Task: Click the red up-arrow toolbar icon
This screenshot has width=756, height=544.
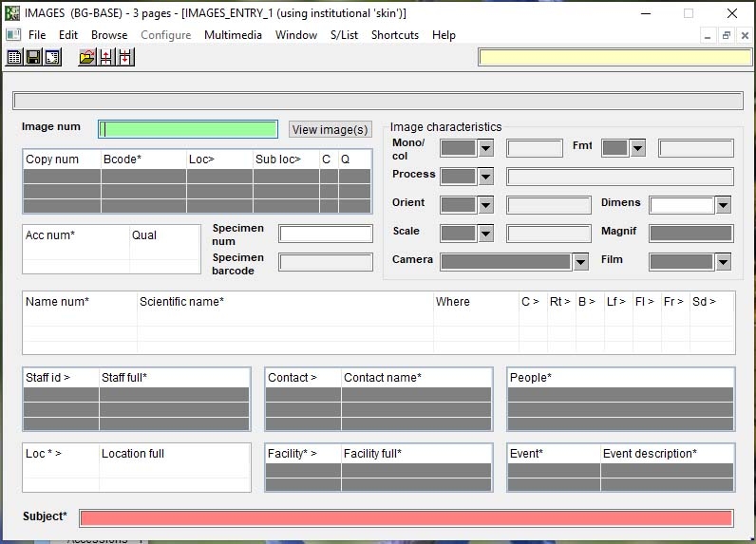Action: coord(106,58)
